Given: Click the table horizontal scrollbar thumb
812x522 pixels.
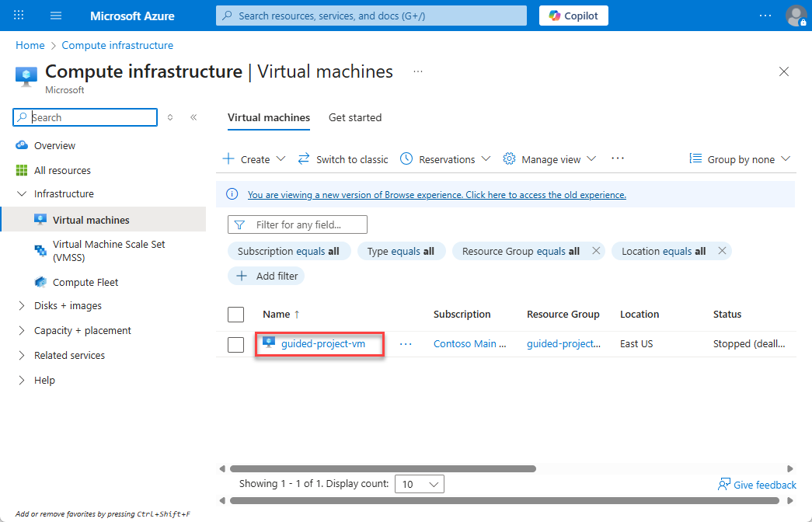Looking at the screenshot, I should point(383,468).
